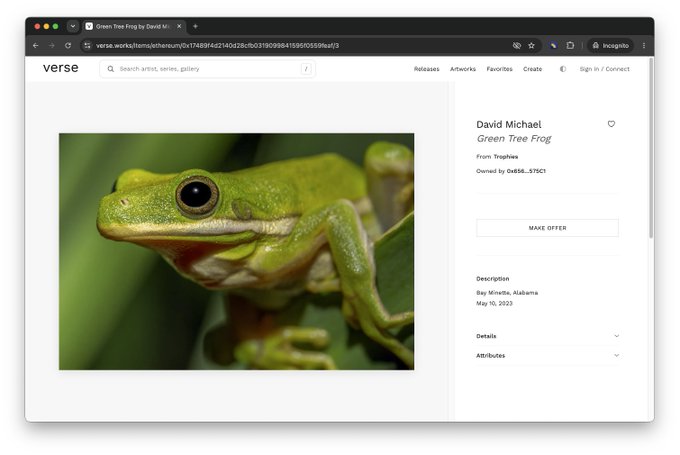Viewport: 680px width, 455px height.
Task: Click the Attributes chevron arrow
Action: click(617, 356)
